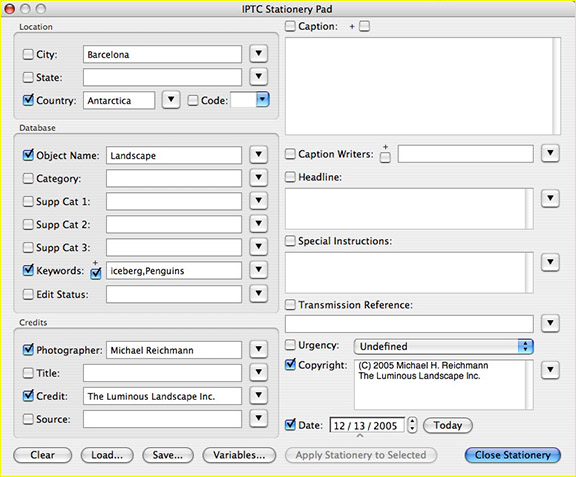Enable the City checkbox
This screenshot has width=576, height=477.
coord(28,54)
